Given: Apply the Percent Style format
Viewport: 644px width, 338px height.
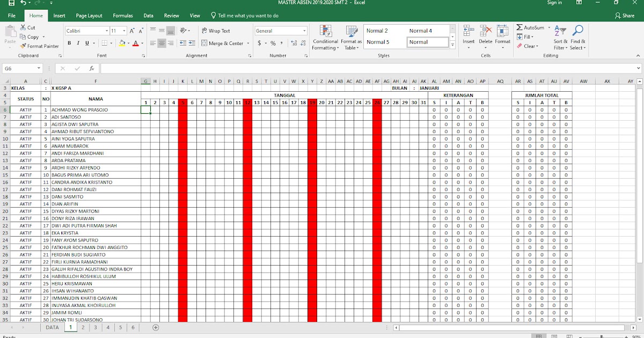Looking at the screenshot, I should pyautogui.click(x=273, y=43).
